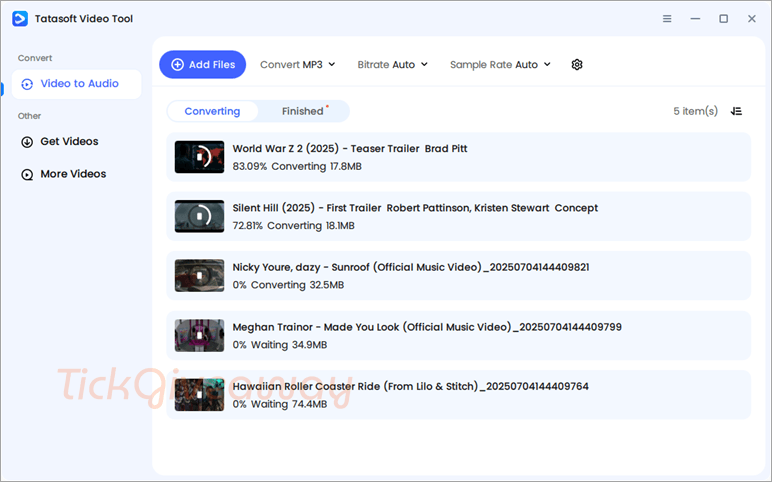Screen dimensions: 772x482
Task: Click the Add Files button
Action: pos(202,64)
